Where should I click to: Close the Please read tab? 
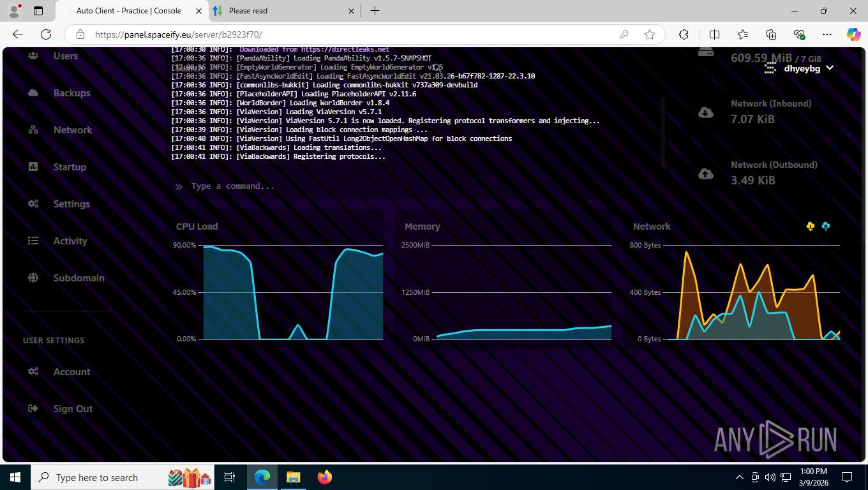pyautogui.click(x=350, y=11)
